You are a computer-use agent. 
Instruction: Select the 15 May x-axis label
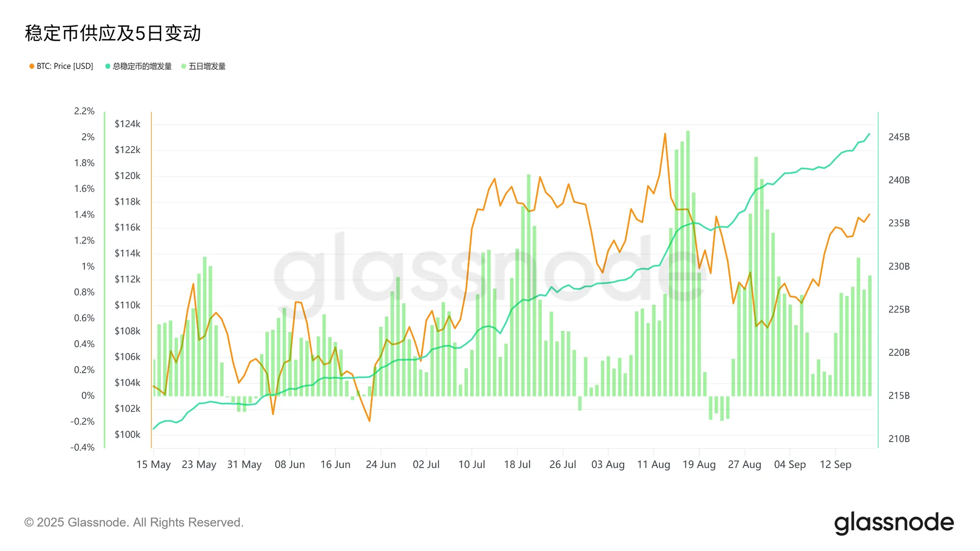coord(153,464)
